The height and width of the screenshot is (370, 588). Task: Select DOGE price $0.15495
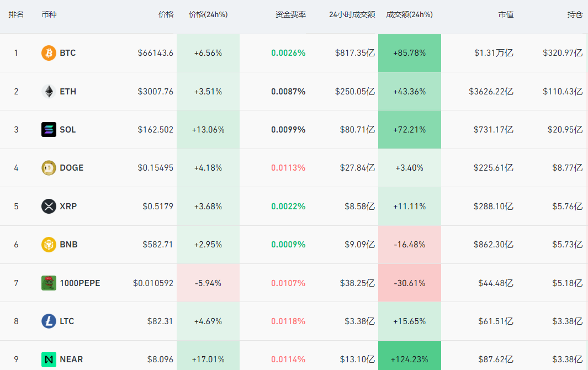[155, 168]
